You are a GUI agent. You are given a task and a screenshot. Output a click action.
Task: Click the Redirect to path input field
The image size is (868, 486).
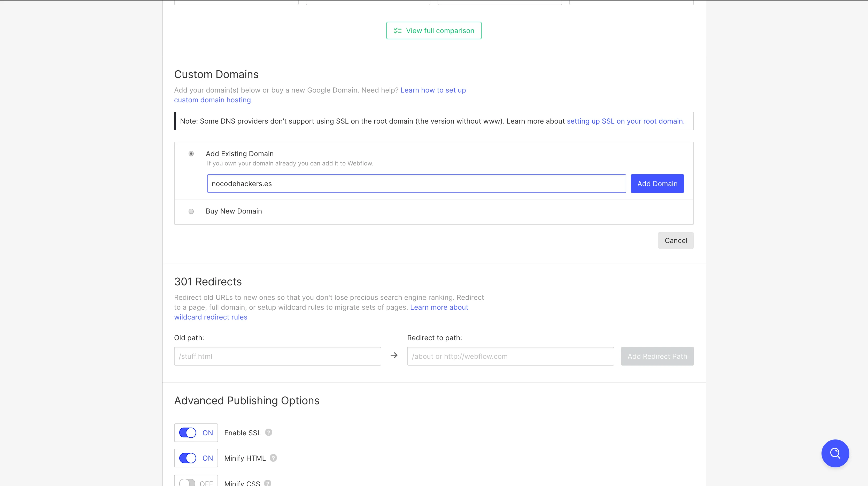point(510,356)
